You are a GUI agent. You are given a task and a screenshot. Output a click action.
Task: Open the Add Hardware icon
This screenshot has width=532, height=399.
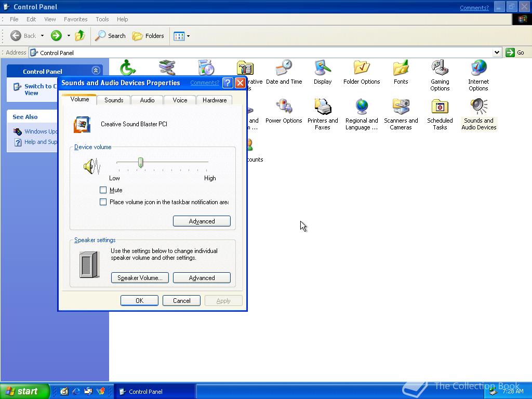(x=167, y=67)
